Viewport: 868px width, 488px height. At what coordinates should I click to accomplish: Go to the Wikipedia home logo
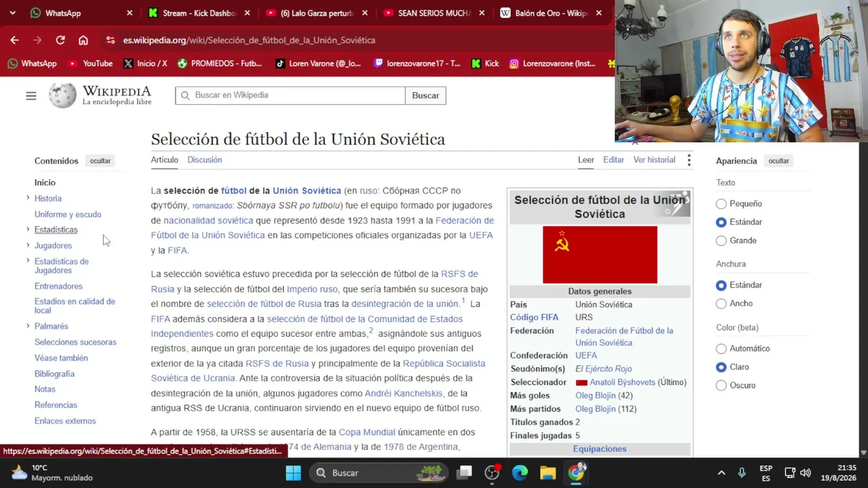click(x=100, y=96)
